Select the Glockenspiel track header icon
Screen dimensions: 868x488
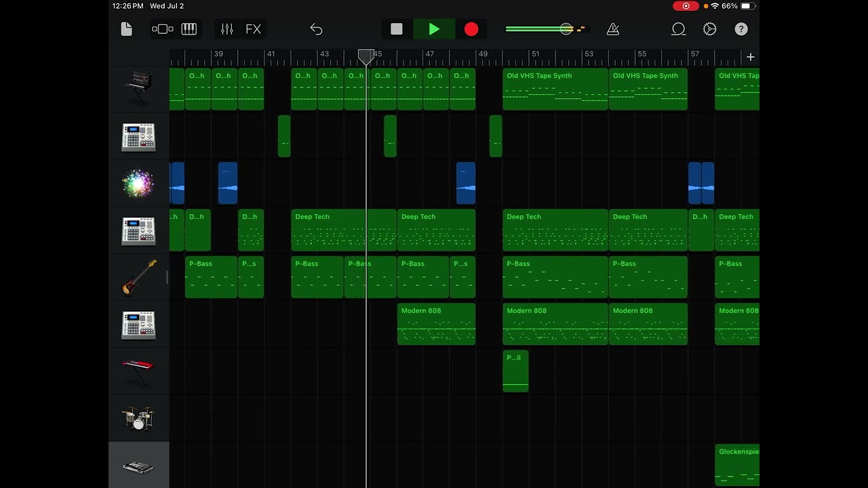coord(138,466)
